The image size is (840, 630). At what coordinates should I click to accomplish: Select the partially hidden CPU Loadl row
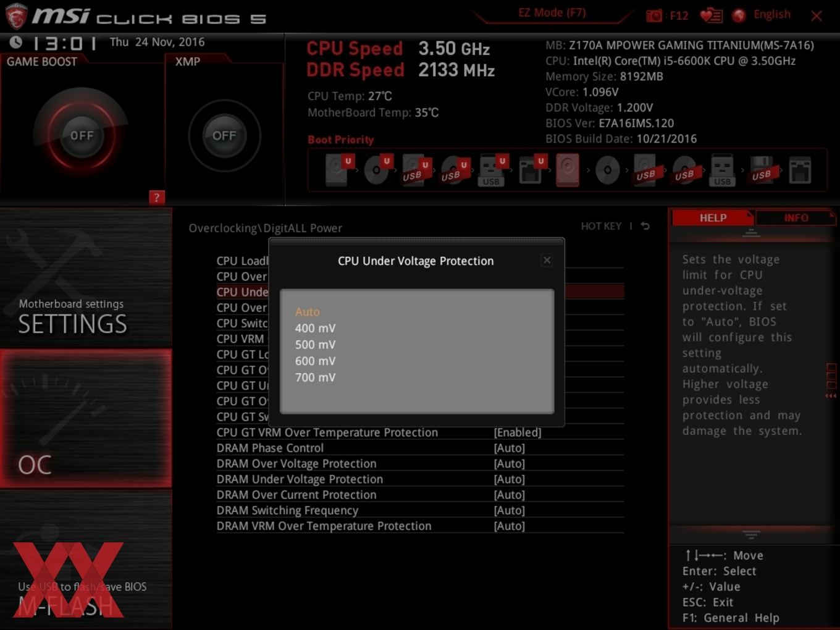coord(242,261)
